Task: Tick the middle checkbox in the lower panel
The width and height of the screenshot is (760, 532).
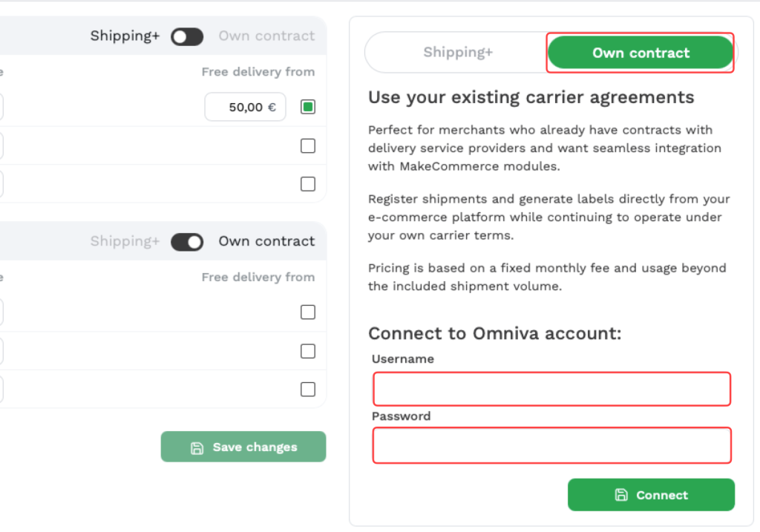Action: pos(308,351)
